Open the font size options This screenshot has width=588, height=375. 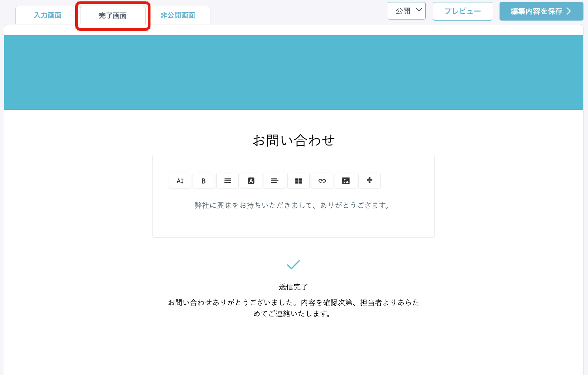pyautogui.click(x=180, y=181)
